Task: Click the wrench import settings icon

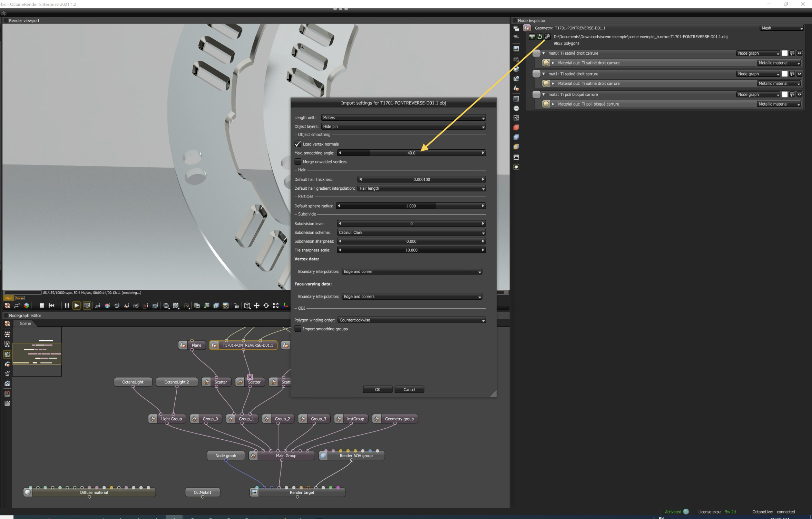Action: click(548, 37)
